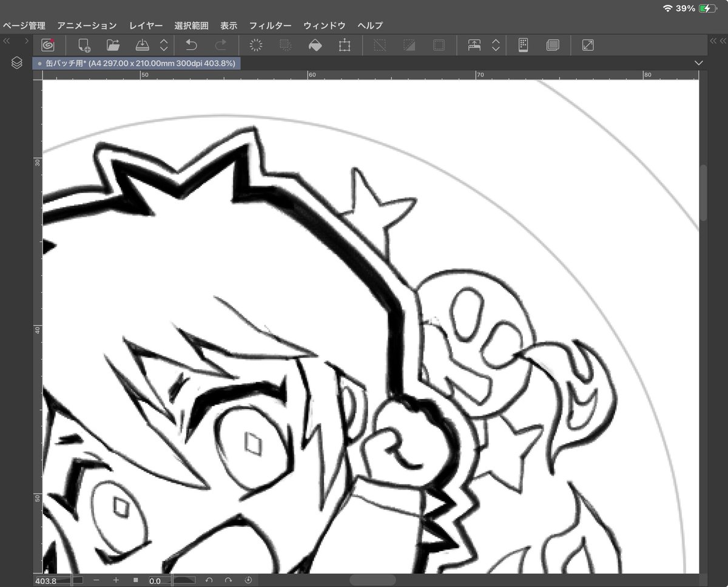Zoom in with plus button
The height and width of the screenshot is (587, 728).
(116, 580)
